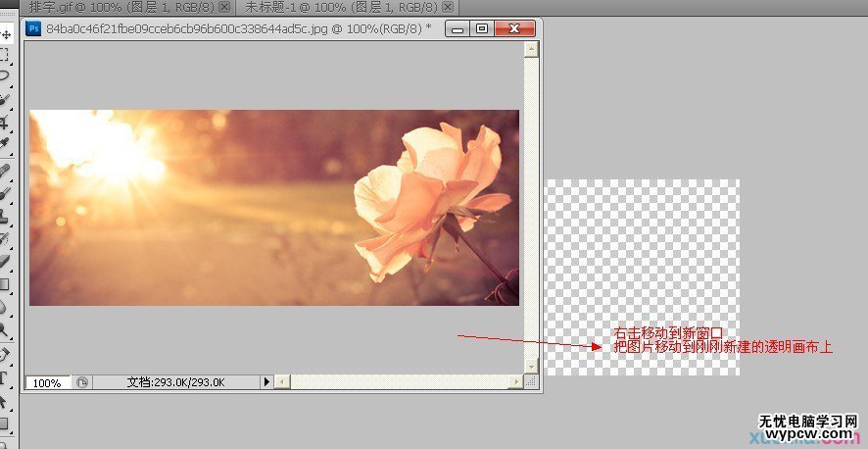Click the transparent checkerboard canvas
The height and width of the screenshot is (449, 868).
coord(643,277)
